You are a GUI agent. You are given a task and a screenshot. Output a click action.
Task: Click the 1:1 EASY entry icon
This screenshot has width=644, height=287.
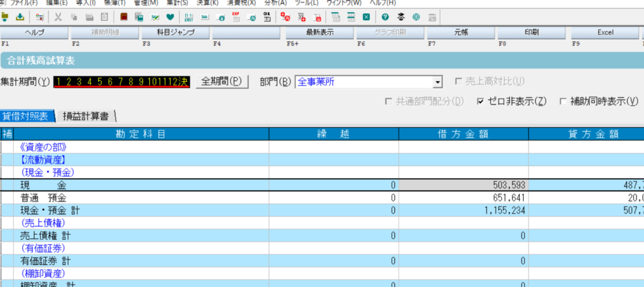(x=189, y=17)
